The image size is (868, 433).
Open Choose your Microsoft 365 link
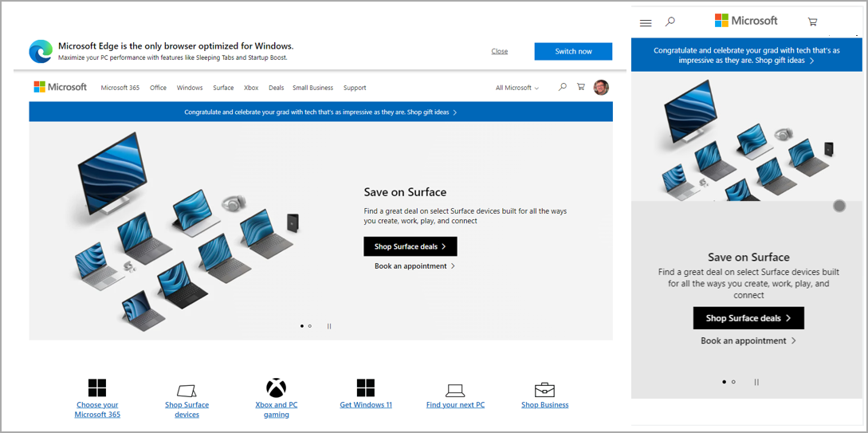pyautogui.click(x=97, y=410)
